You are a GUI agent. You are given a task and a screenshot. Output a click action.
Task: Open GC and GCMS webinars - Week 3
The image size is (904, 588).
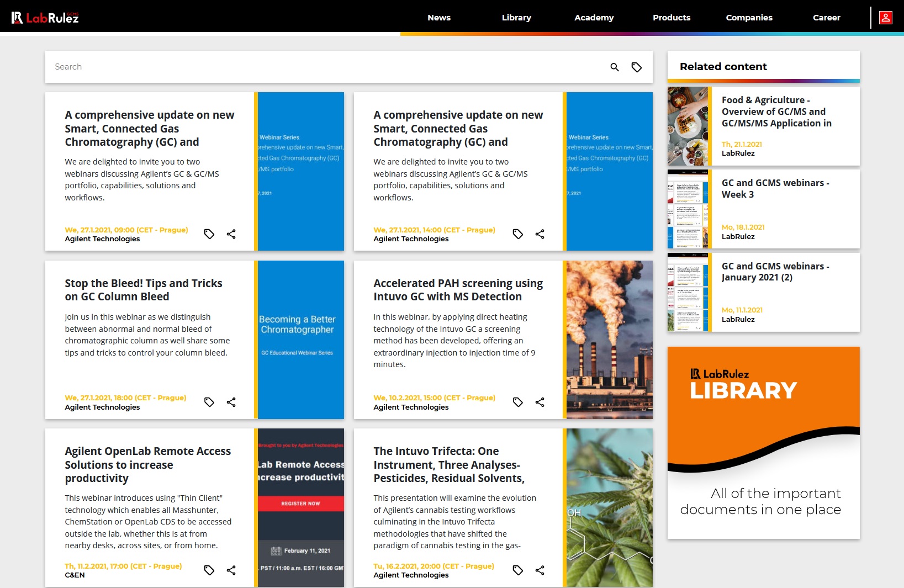point(775,188)
